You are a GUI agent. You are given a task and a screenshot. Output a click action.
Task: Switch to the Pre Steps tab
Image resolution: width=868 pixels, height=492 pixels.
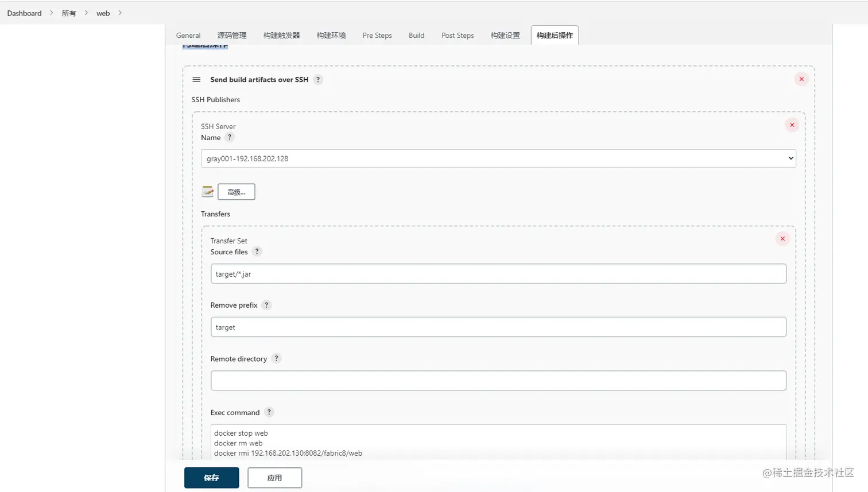pyautogui.click(x=377, y=36)
